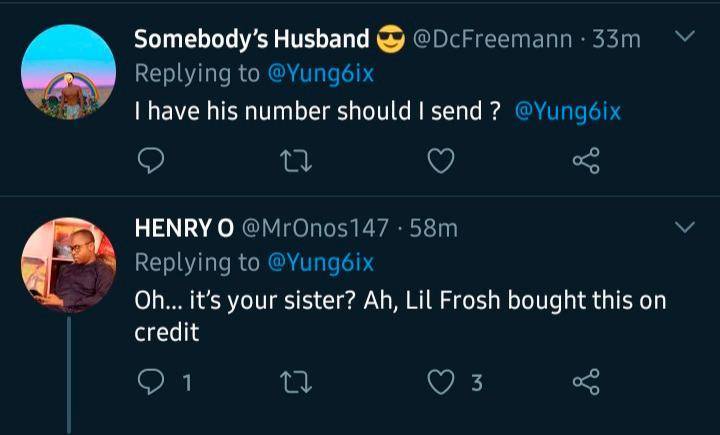View HENRY O's profile avatar
The width and height of the screenshot is (720, 435).
(68, 264)
